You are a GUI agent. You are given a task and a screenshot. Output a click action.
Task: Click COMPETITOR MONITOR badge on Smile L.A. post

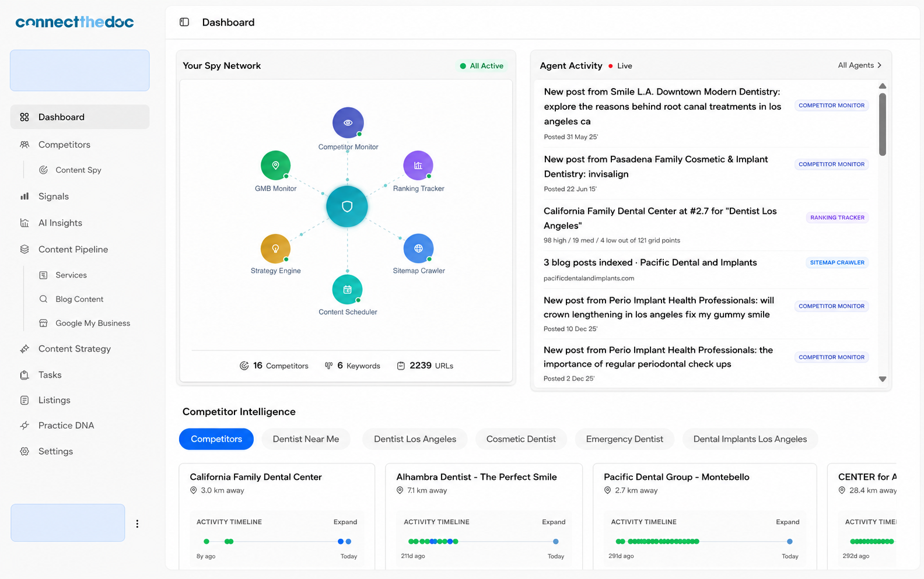(831, 106)
